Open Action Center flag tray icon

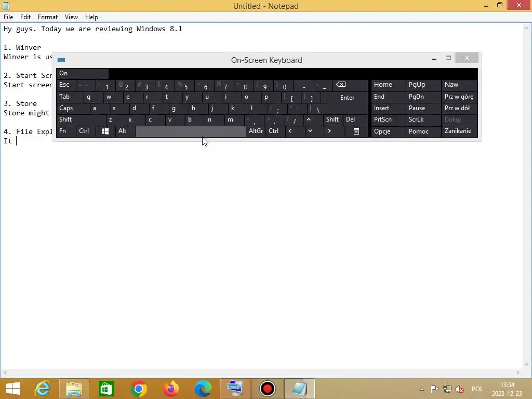click(434, 389)
